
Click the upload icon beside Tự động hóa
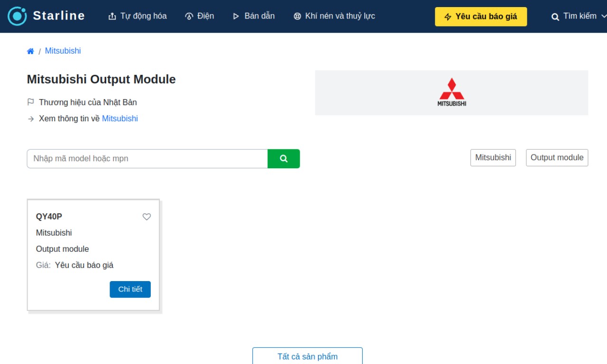112,17
